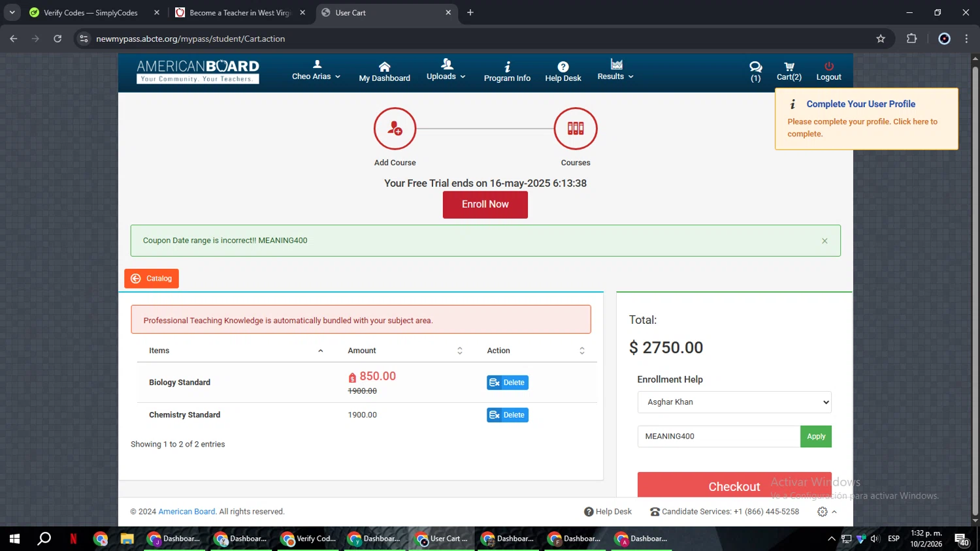
Task: Open Program Info page
Action: (x=507, y=72)
